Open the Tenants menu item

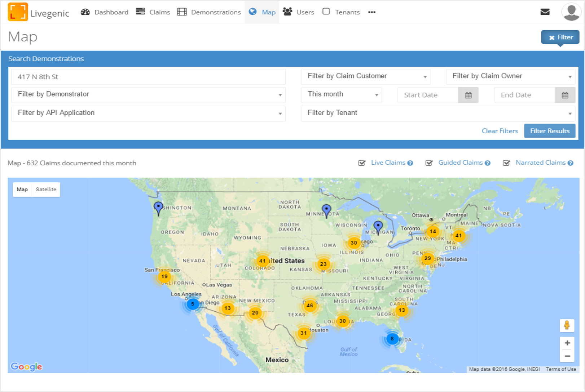point(341,12)
